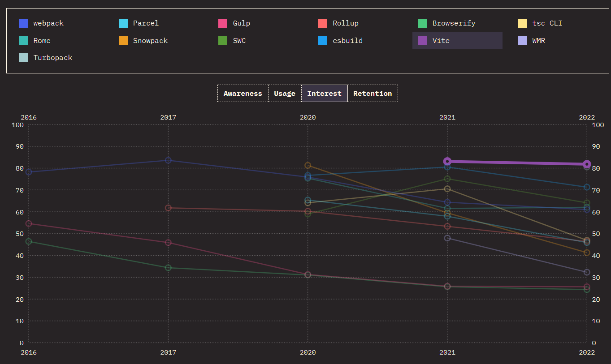Click the Gulp 2016 data point
611x364 pixels.
[29, 223]
